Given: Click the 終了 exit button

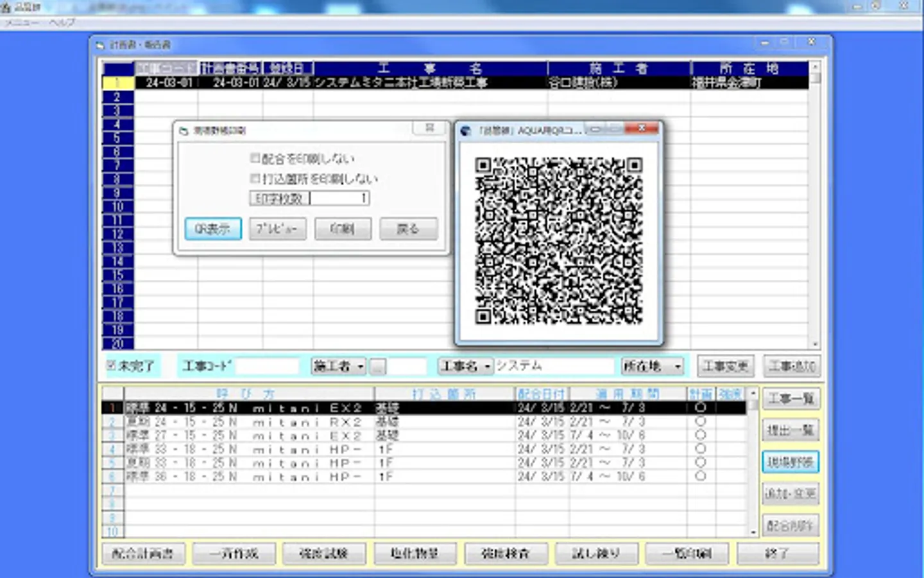Looking at the screenshot, I should click(x=778, y=553).
